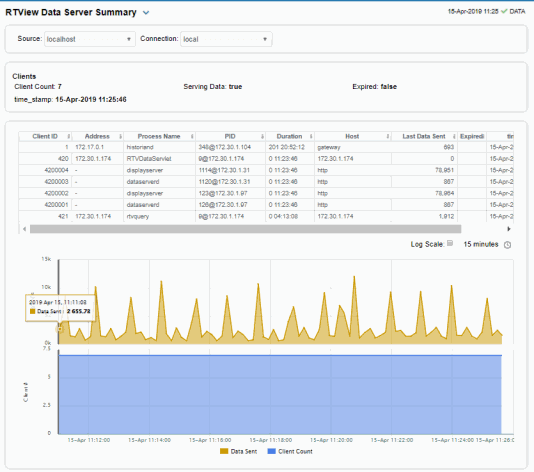Sort by Duration column sort arrow
This screenshot has width=534, height=472.
[x=311, y=137]
